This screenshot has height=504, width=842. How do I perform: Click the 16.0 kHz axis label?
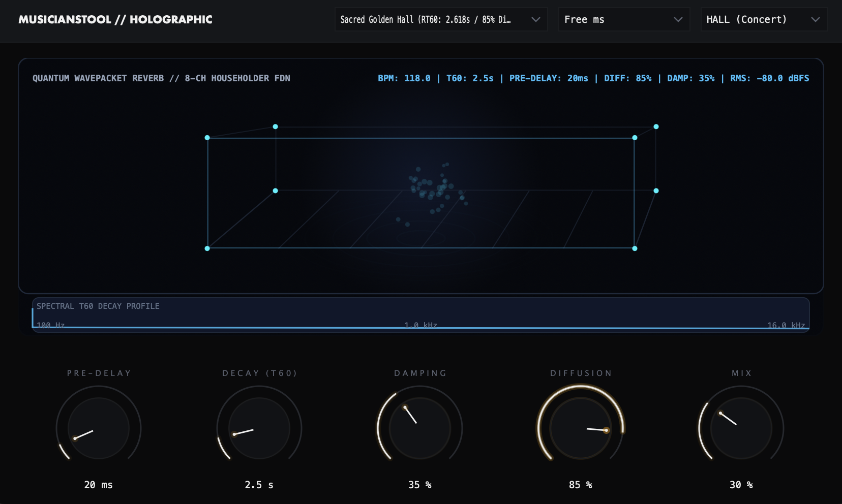(x=786, y=325)
